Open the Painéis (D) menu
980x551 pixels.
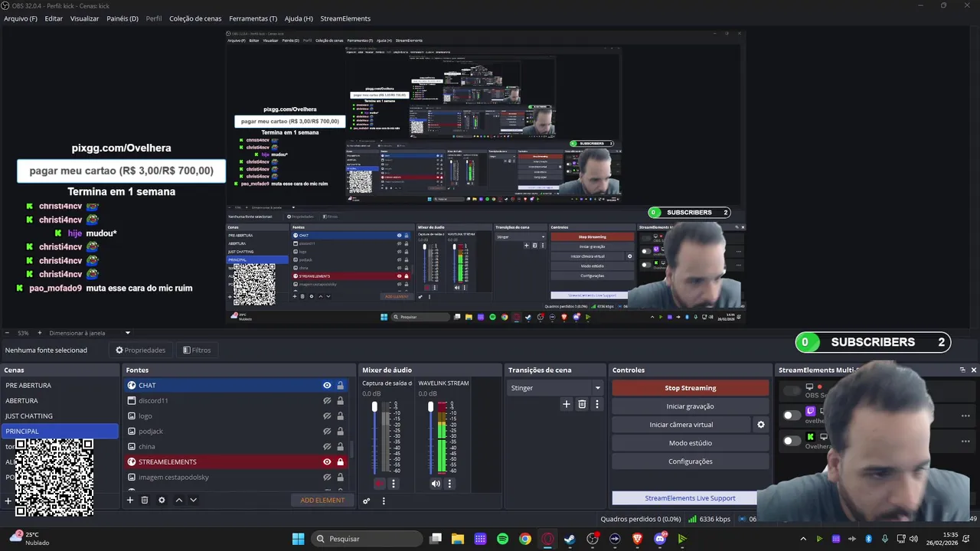[122, 18]
